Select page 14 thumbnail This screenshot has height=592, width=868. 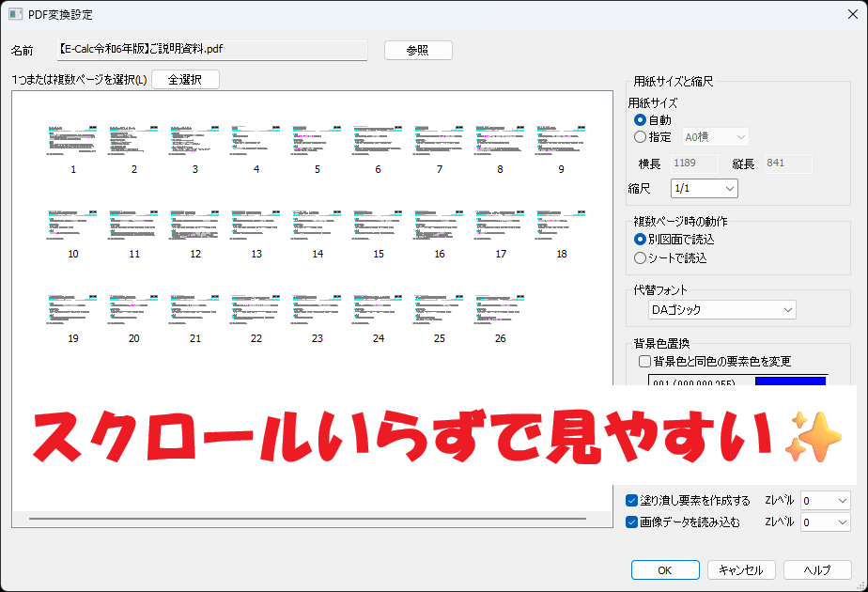point(317,226)
